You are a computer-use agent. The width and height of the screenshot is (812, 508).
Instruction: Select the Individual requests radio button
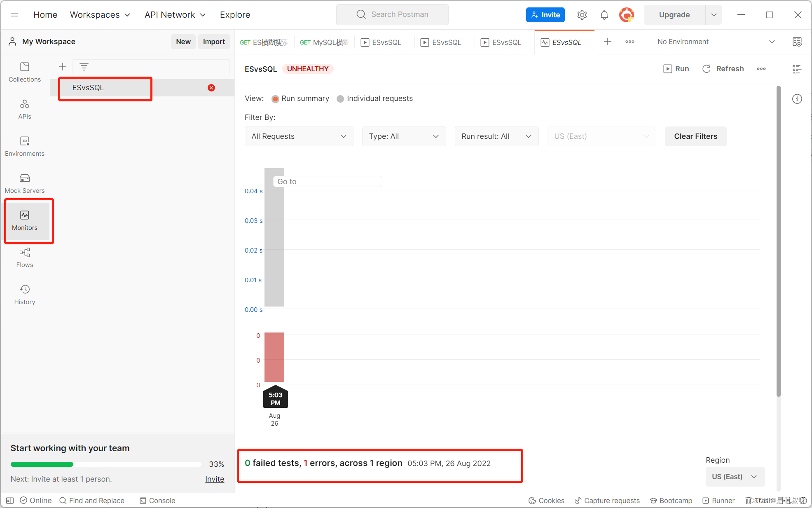[x=340, y=98]
